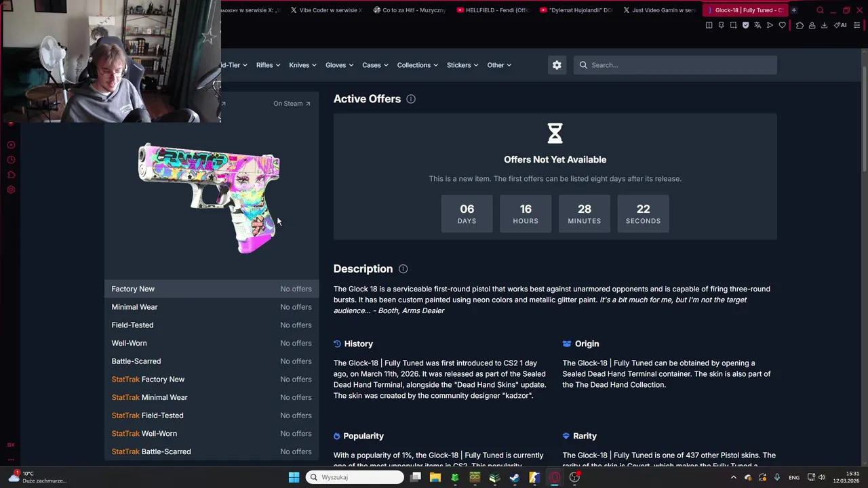The width and height of the screenshot is (868, 488).
Task: Select StatTrak Field-Tested row
Action: click(x=212, y=415)
